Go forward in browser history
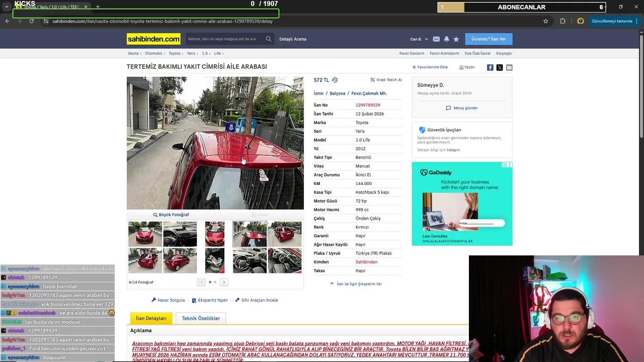Screen dimensions: 644x362 [x=19, y=21]
